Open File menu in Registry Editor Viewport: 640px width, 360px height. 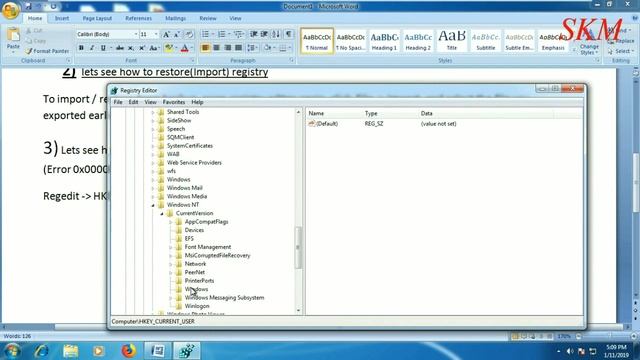(118, 102)
